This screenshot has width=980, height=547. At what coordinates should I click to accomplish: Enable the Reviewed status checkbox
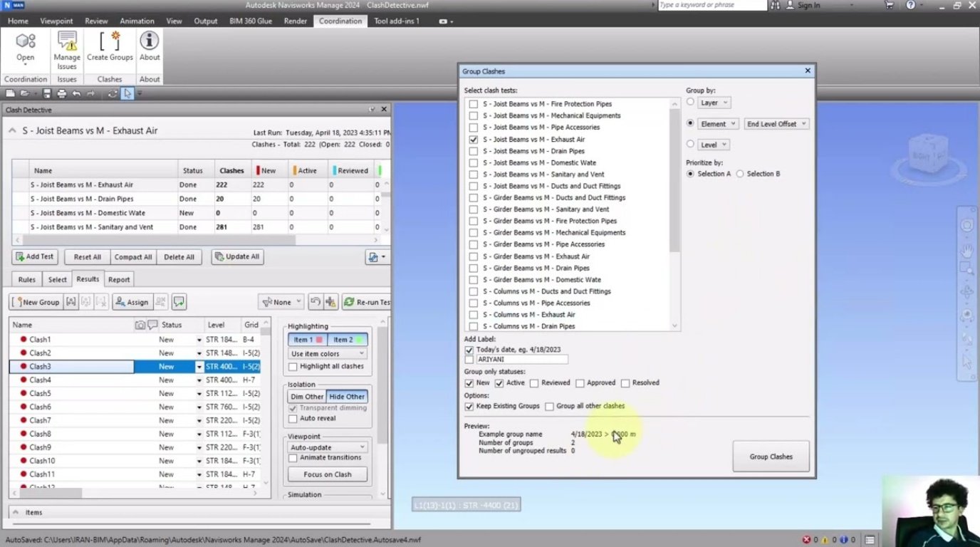pyautogui.click(x=534, y=383)
